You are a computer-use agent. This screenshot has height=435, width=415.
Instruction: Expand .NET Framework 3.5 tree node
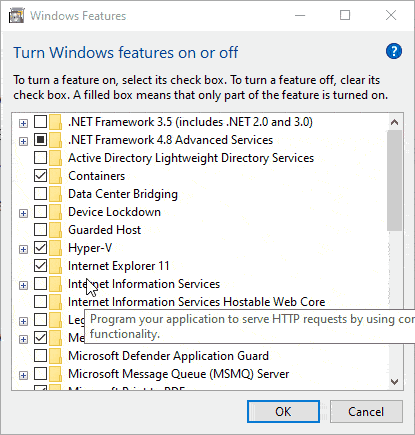[x=23, y=123]
